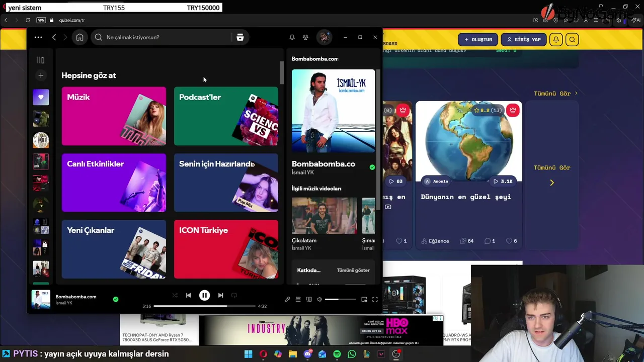Go back in Spotify navigation

click(54, 37)
